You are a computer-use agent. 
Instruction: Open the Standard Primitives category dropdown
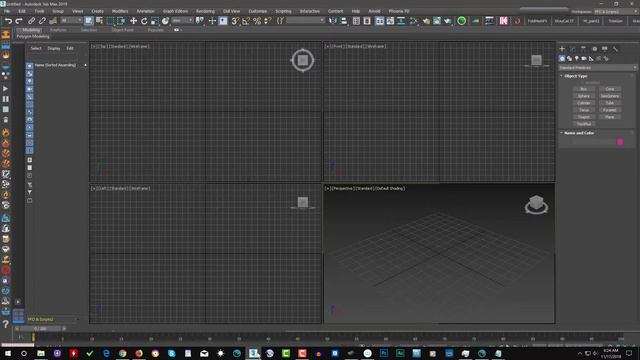click(x=598, y=68)
